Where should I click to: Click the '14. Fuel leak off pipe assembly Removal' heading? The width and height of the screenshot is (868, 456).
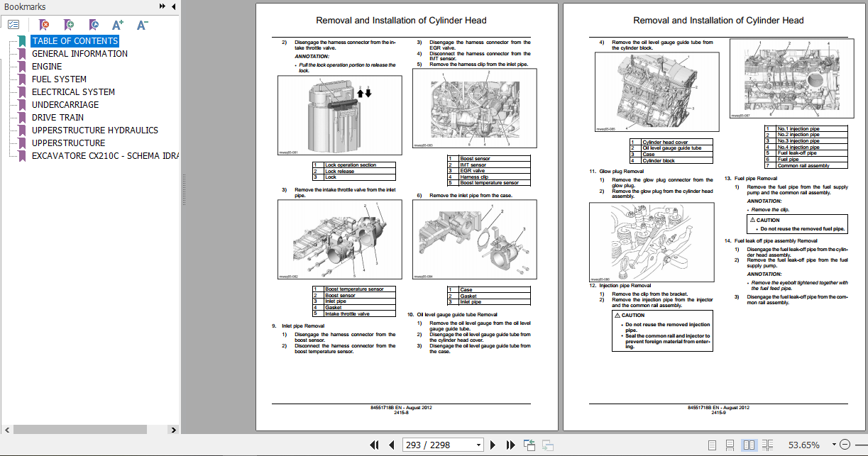pos(772,241)
